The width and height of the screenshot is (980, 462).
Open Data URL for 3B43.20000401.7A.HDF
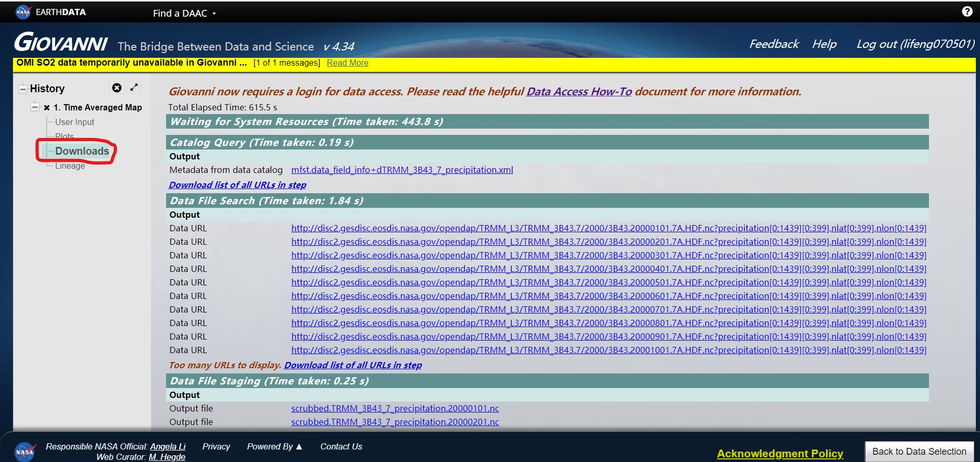pyautogui.click(x=609, y=269)
